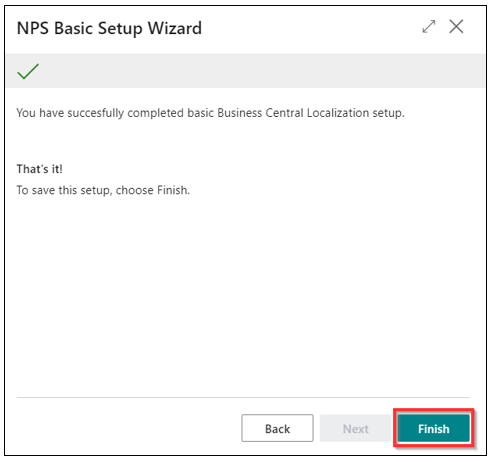Select the NPS Basic Setup Wizard title
Screen dimensions: 493x462
click(x=109, y=28)
